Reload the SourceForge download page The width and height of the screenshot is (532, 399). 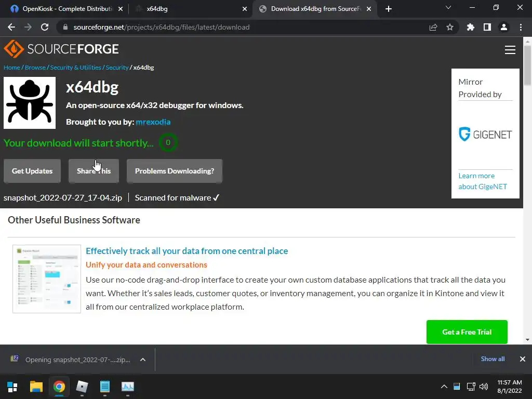tap(45, 27)
